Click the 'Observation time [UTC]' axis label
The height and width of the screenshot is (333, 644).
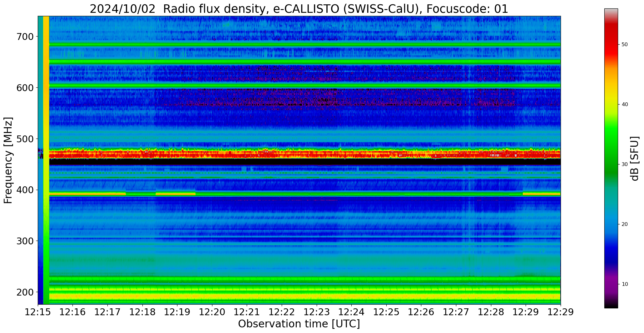pyautogui.click(x=299, y=324)
